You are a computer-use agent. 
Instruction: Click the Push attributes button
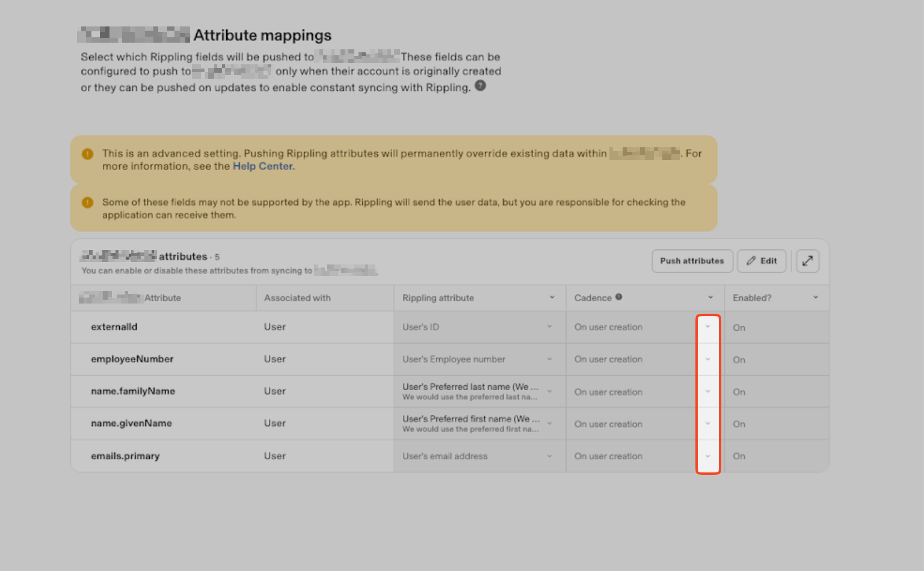(x=692, y=261)
